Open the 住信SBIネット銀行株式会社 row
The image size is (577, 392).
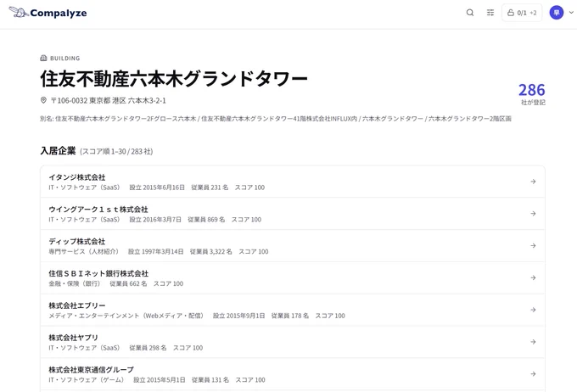[x=293, y=277]
